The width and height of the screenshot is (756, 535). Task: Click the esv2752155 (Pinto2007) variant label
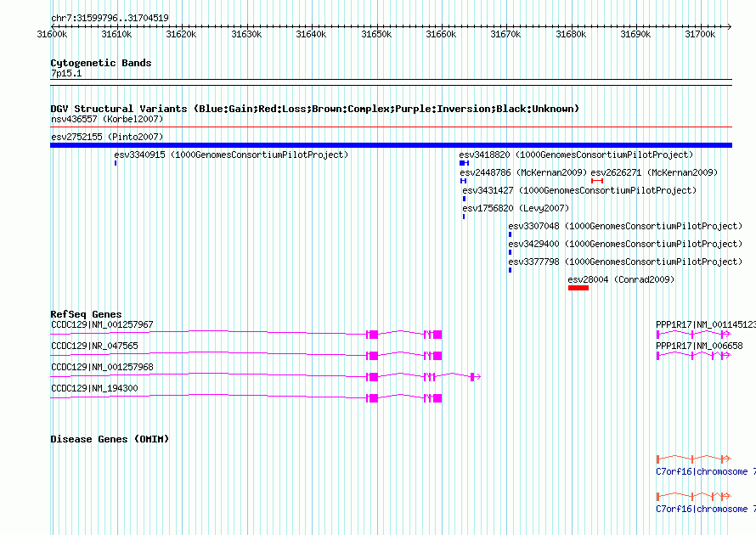[107, 137]
